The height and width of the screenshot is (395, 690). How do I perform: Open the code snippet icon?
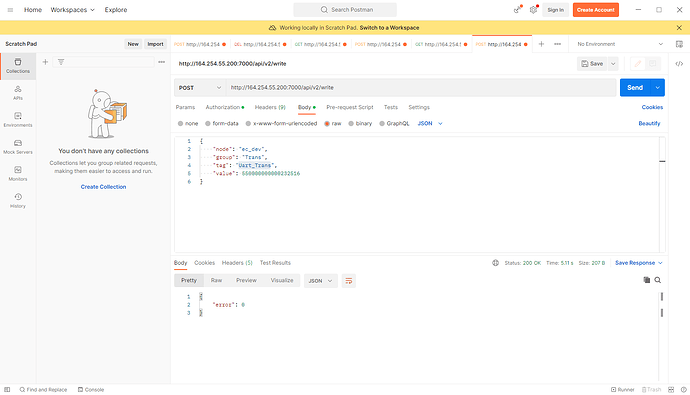coord(679,64)
